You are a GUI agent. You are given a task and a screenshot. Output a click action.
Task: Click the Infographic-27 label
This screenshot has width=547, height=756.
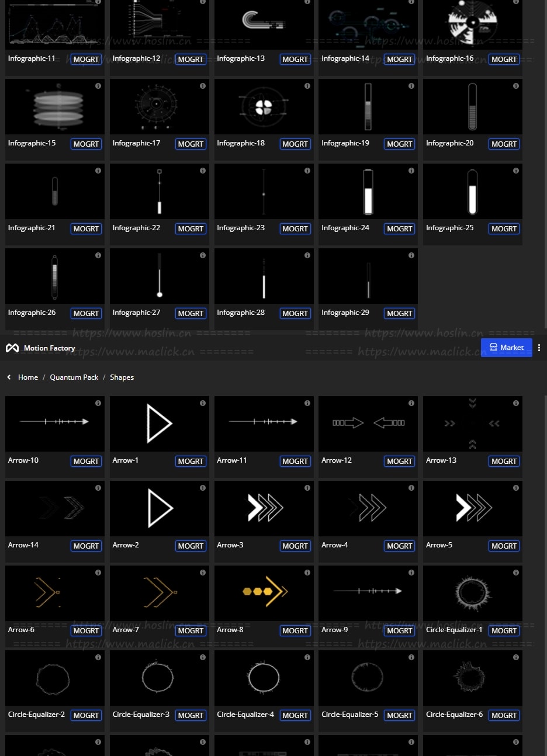(136, 313)
